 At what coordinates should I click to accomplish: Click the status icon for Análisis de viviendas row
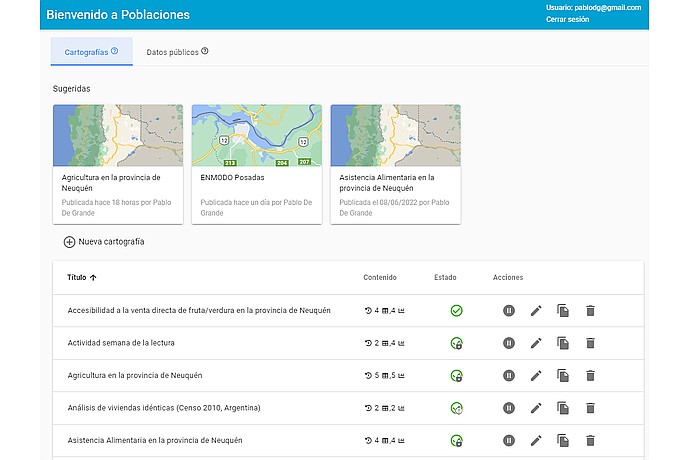[456, 408]
